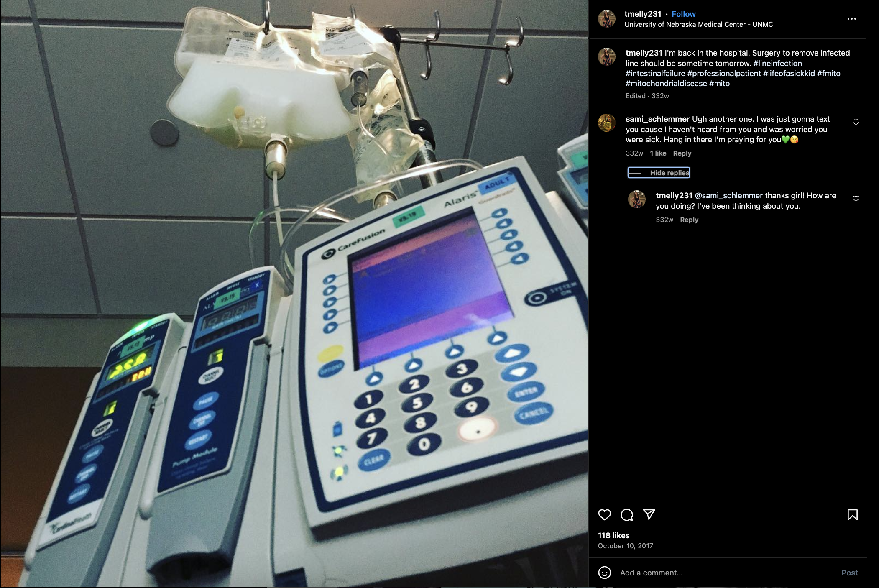Save post with bookmark icon
This screenshot has height=588, width=879.
[x=852, y=515]
